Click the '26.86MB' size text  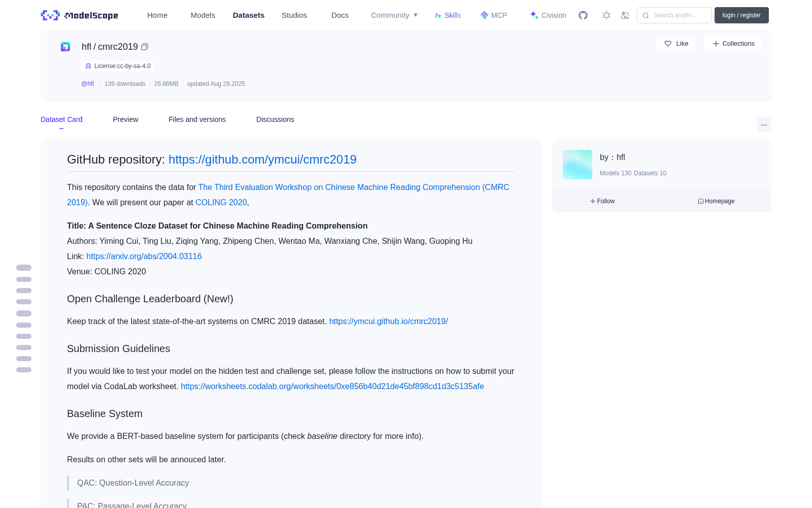pos(166,84)
